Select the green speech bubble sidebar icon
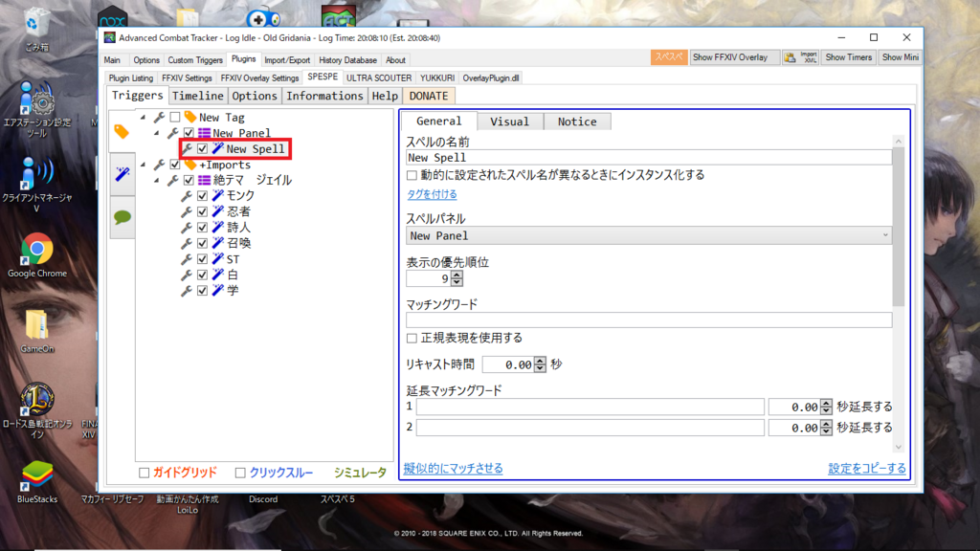The height and width of the screenshot is (551, 980). [122, 217]
